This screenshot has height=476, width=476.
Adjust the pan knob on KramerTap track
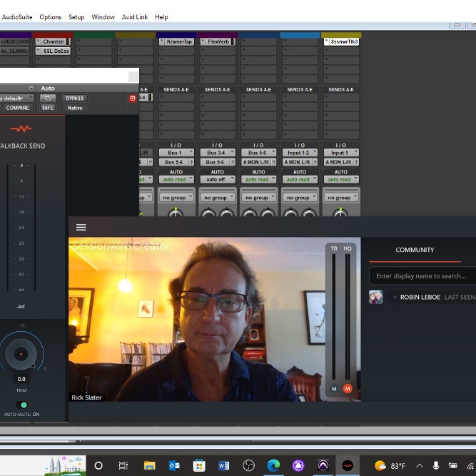click(x=176, y=213)
